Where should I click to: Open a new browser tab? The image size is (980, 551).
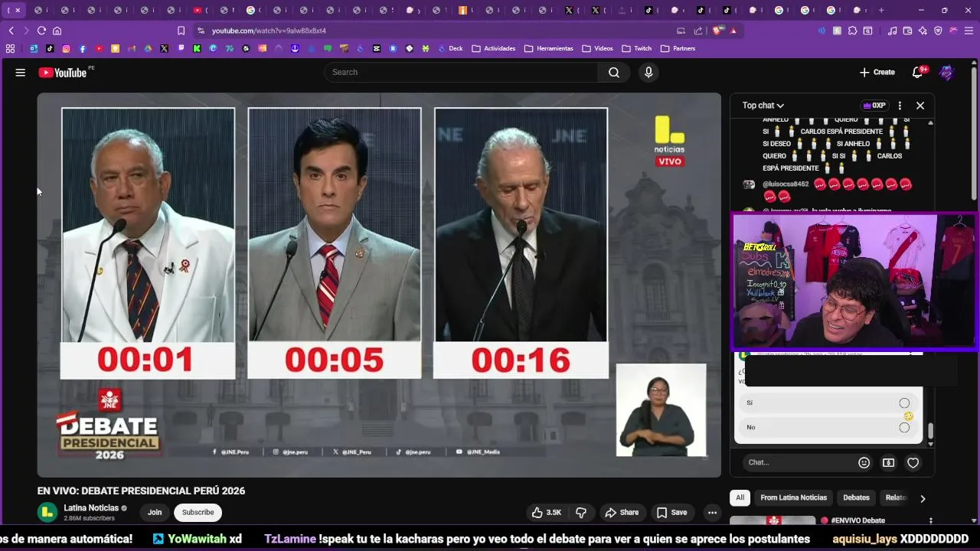pyautogui.click(x=881, y=10)
